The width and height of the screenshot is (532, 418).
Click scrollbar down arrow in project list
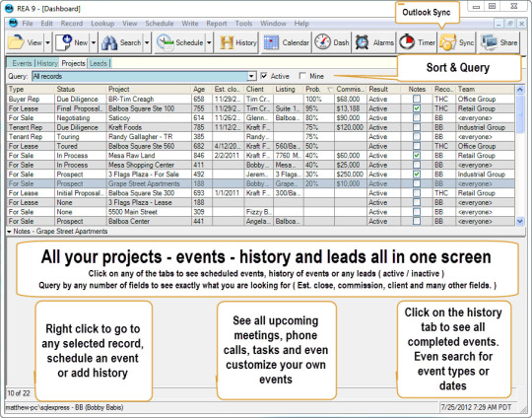[520, 222]
